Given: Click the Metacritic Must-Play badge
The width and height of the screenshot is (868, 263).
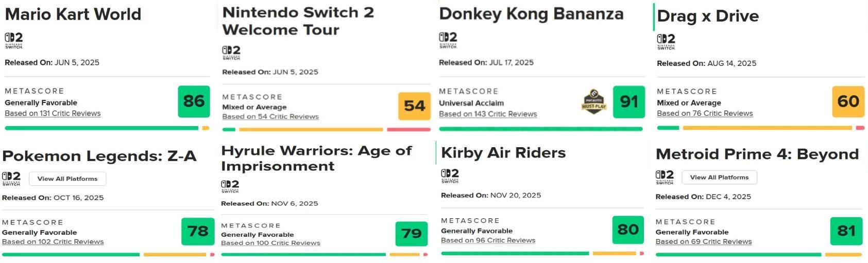Looking at the screenshot, I should (594, 101).
